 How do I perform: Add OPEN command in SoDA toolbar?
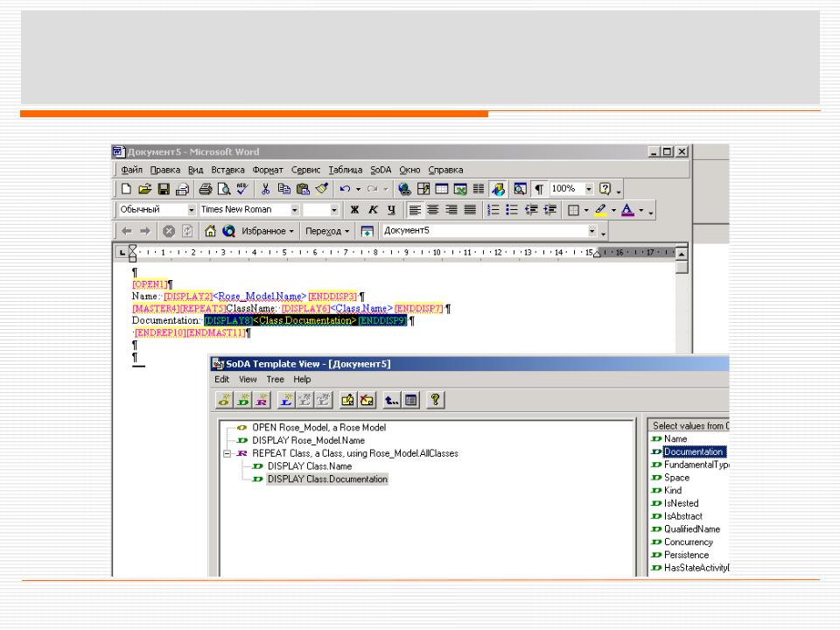coord(225,400)
